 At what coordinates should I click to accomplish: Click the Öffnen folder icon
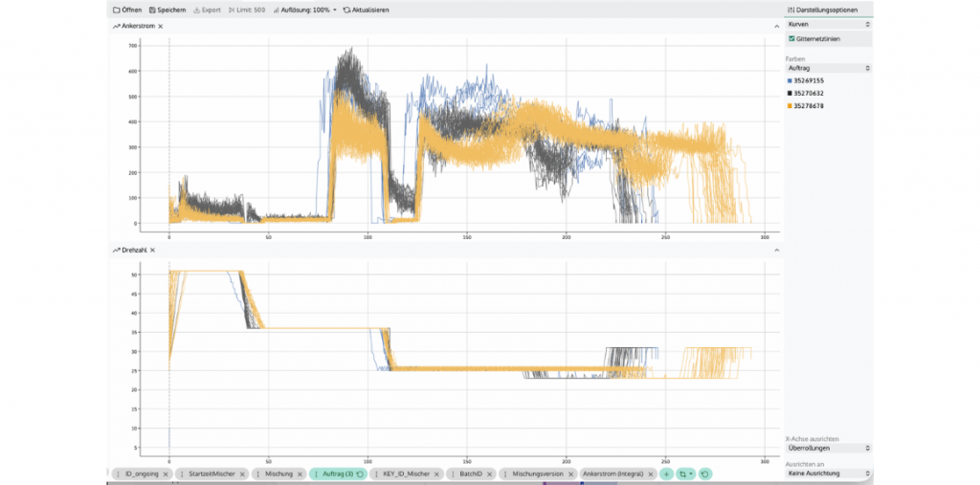click(x=117, y=10)
